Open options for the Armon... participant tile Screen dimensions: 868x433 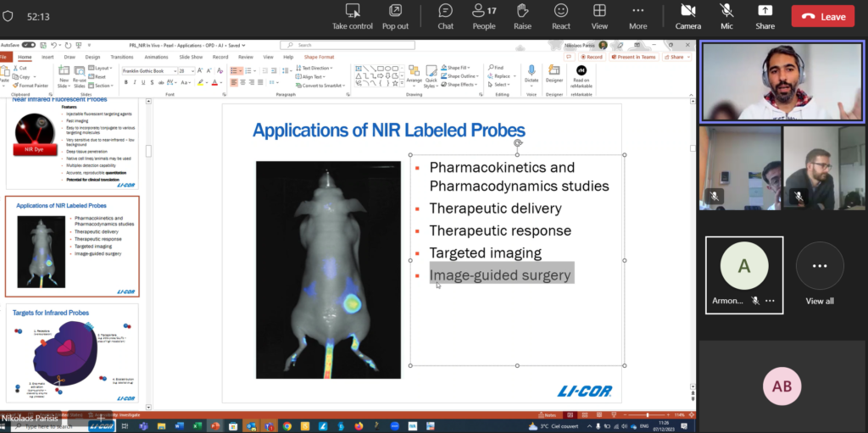[x=770, y=301]
